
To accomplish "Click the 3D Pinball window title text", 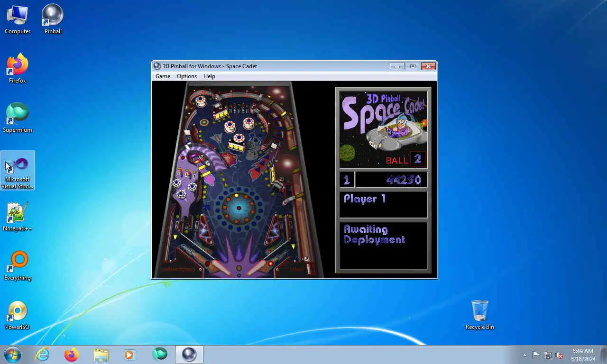I will point(210,66).
